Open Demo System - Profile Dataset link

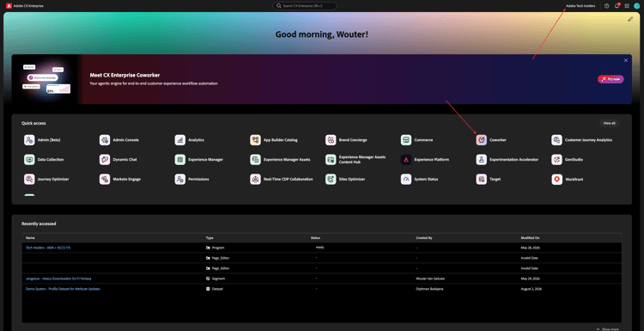[x=63, y=289]
